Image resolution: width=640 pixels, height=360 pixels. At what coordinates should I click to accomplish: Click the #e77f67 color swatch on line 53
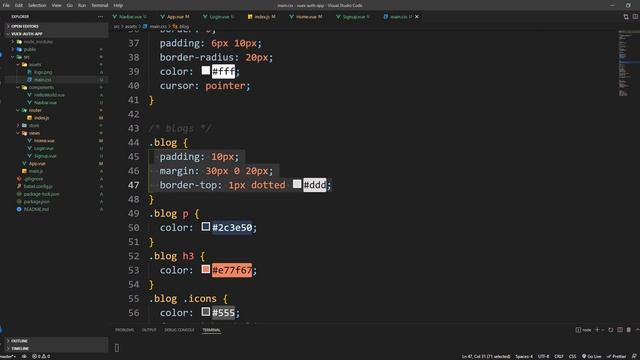(206, 269)
